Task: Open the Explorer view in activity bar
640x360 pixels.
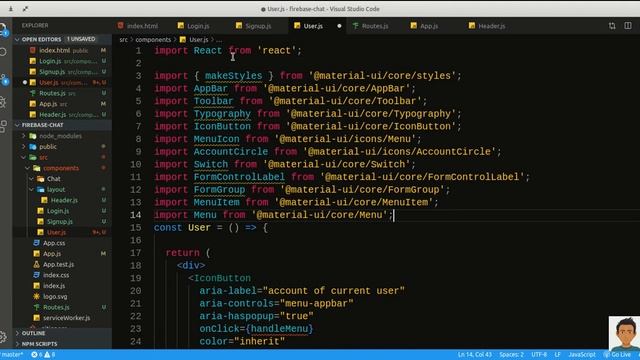Action: point(3,29)
